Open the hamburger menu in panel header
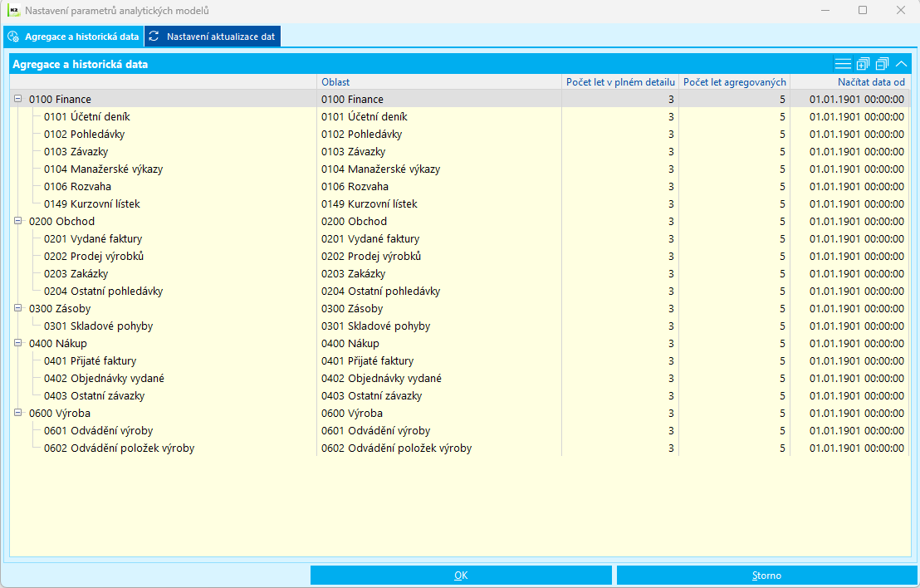 tap(843, 64)
